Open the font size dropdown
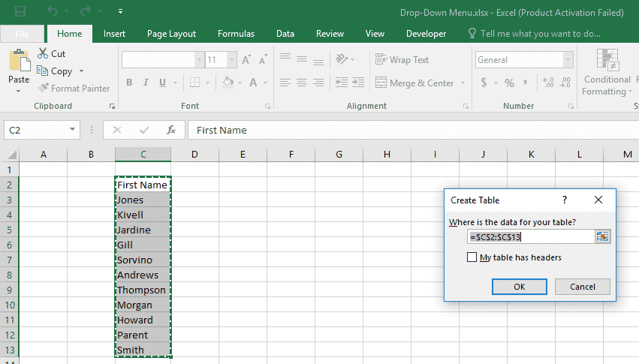Viewport: 639px width, 364px height. (x=232, y=60)
